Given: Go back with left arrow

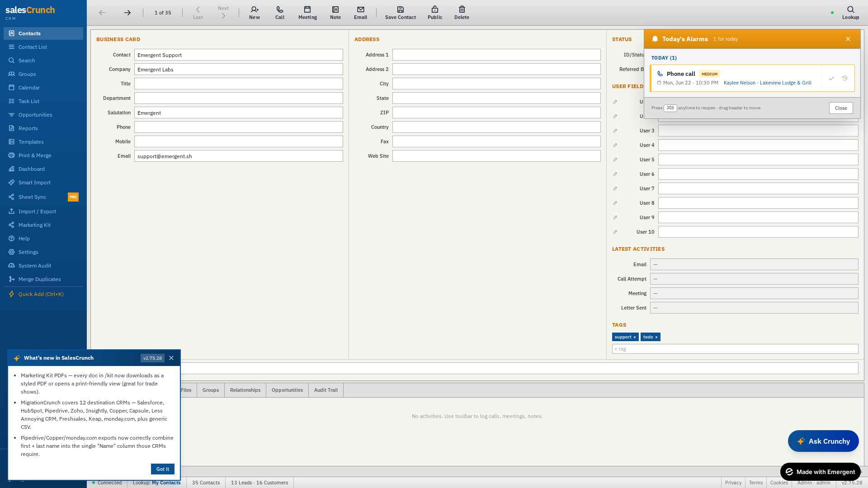Looking at the screenshot, I should [102, 13].
